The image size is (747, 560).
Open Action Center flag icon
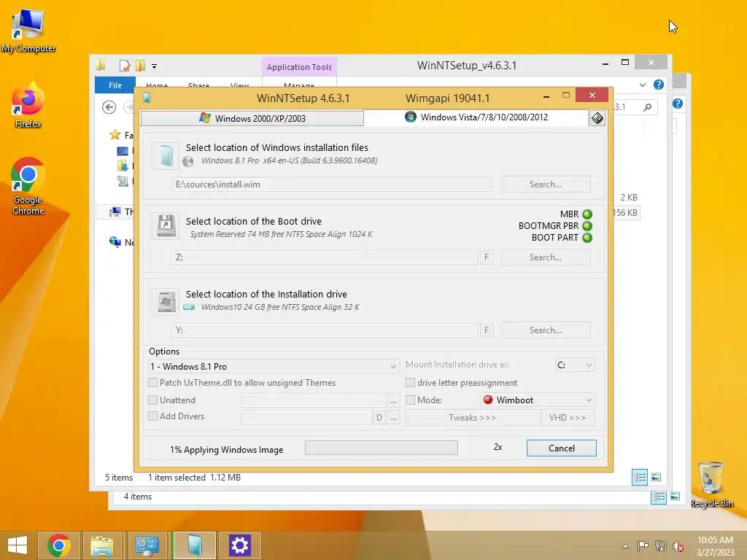(x=643, y=545)
